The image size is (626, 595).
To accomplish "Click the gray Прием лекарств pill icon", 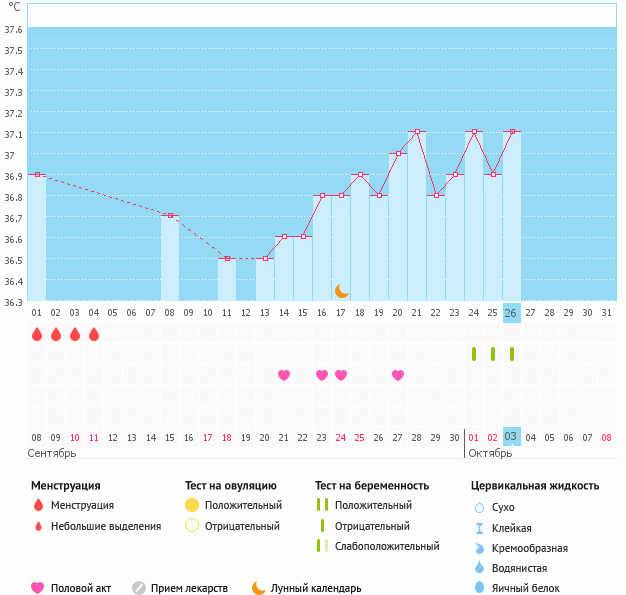I will pyautogui.click(x=139, y=588).
